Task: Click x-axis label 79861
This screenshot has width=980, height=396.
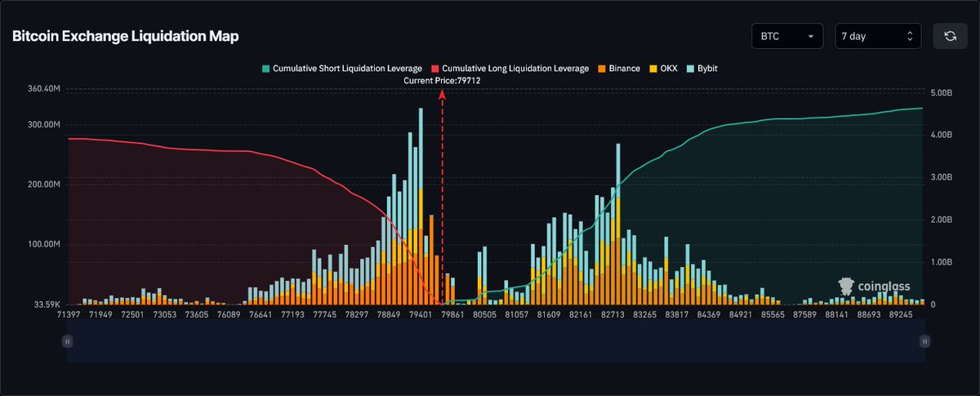Action: click(x=452, y=314)
